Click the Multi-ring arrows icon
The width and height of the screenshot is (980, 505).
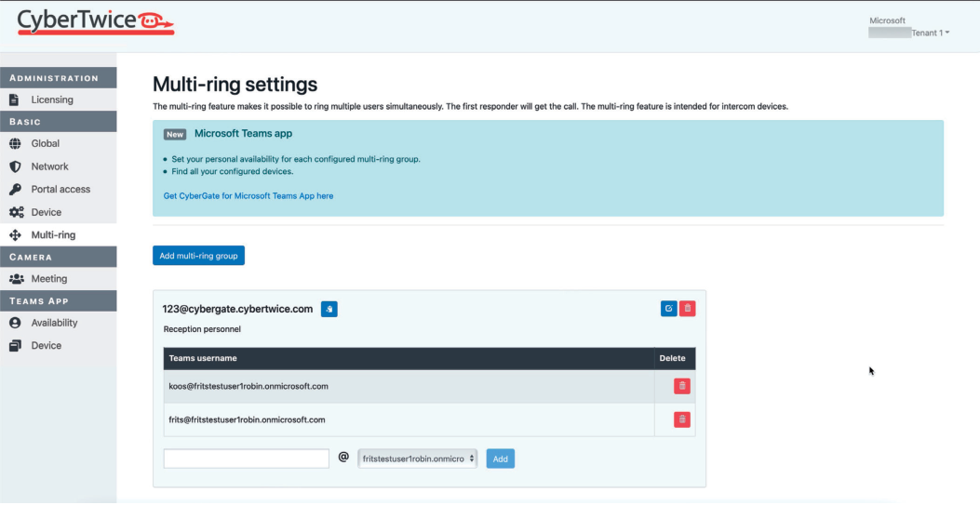point(16,235)
